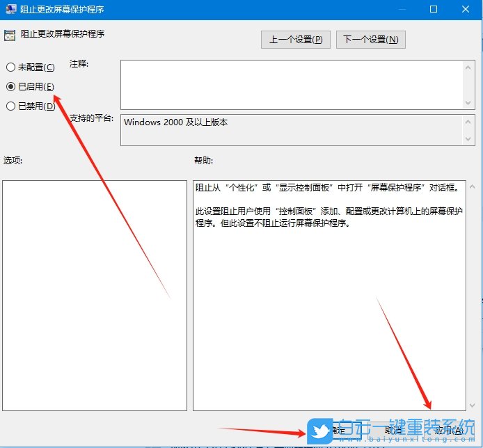The height and width of the screenshot is (448, 483).
Task: Click the up arrow of the 注释 scrollbar
Action: [x=468, y=67]
